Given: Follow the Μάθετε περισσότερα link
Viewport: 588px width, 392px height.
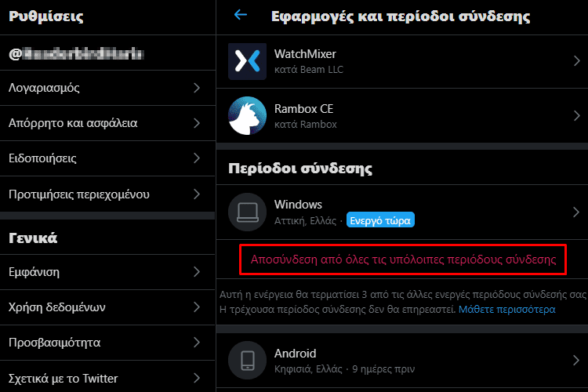Looking at the screenshot, I should [506, 310].
